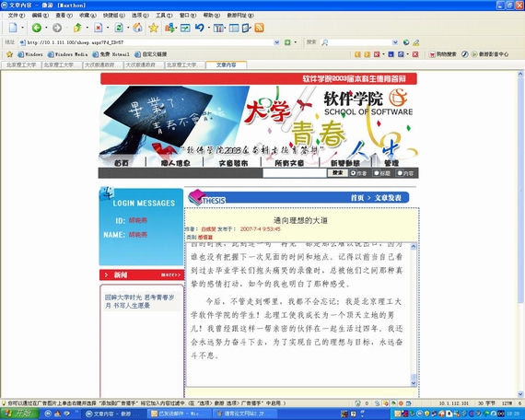This screenshot has height=420, width=525.
Task: Select the 内容 search radio button
Action: point(400,173)
